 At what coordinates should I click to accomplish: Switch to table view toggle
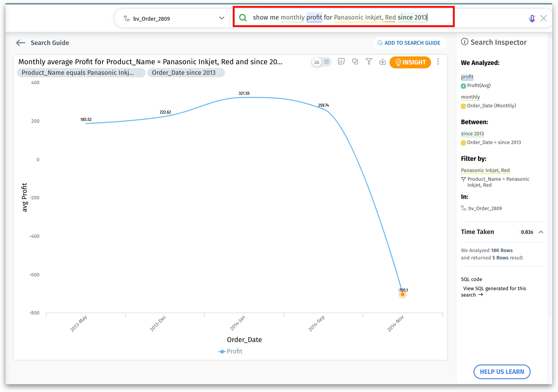point(326,62)
